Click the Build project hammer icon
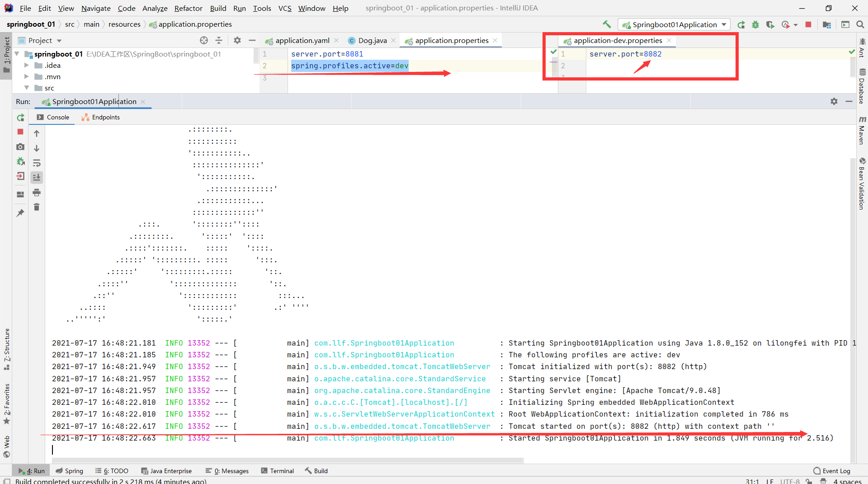The height and width of the screenshot is (484, 868). (607, 24)
